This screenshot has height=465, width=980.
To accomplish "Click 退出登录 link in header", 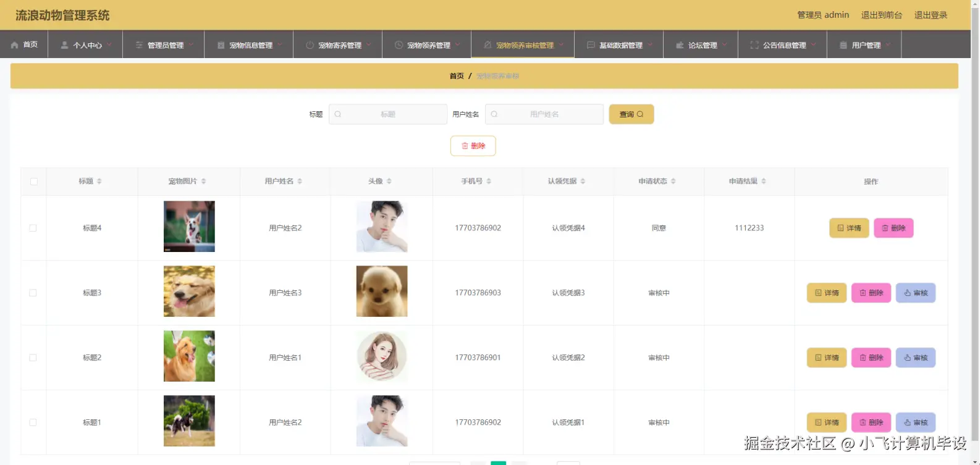I will (931, 15).
